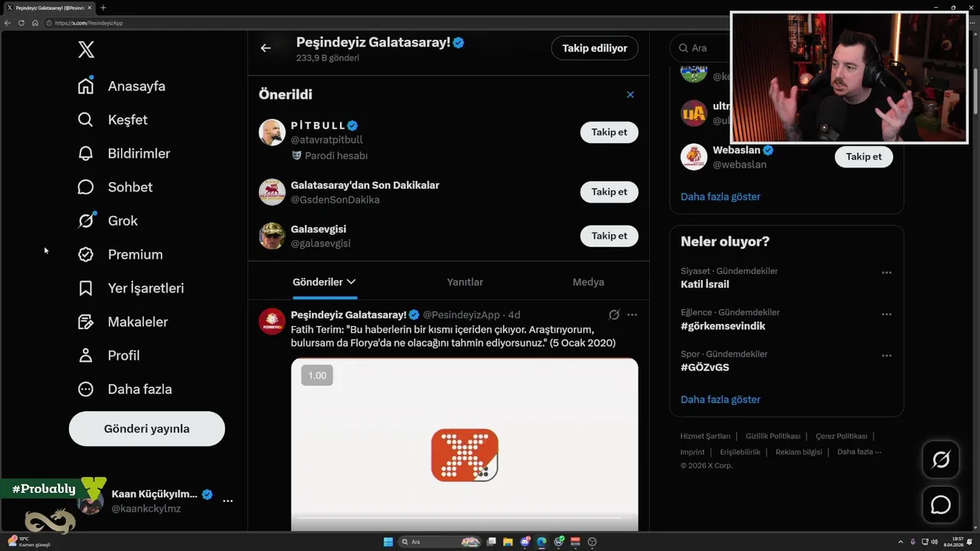Reload the page in browser toolbar
Image resolution: width=980 pixels, height=551 pixels.
click(x=21, y=23)
